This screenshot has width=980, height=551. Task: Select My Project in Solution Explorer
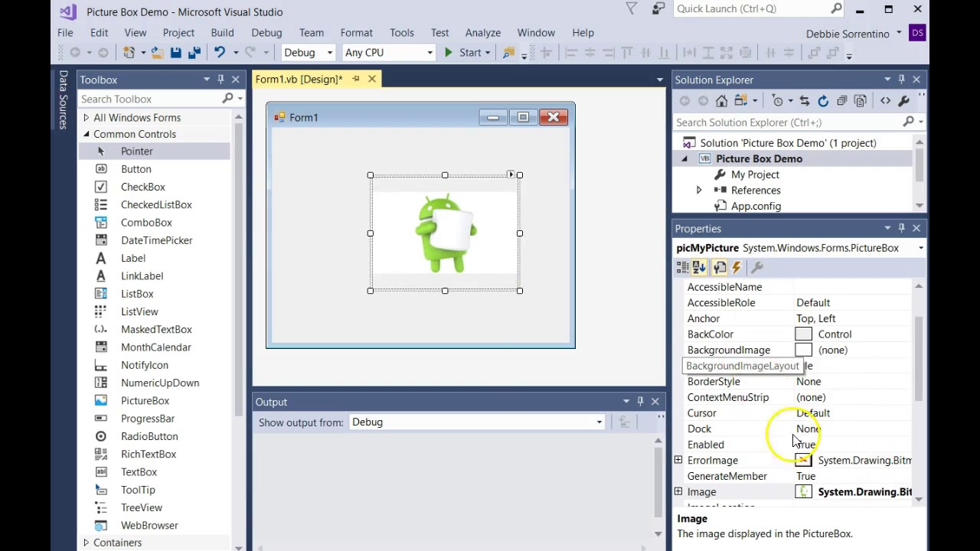click(x=755, y=175)
